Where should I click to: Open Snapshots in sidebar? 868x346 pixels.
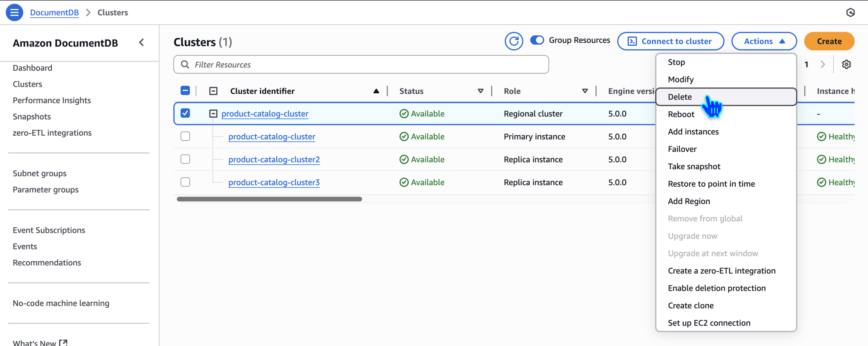[x=32, y=117]
